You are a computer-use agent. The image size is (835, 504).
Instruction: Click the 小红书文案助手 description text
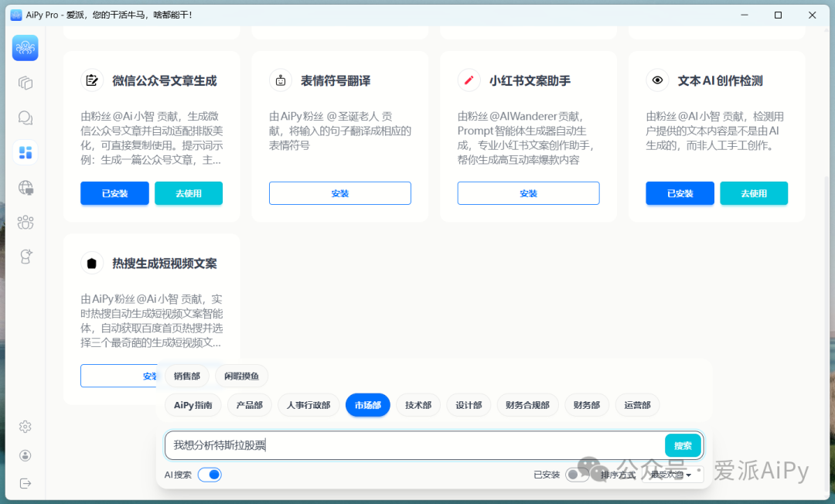[526, 138]
